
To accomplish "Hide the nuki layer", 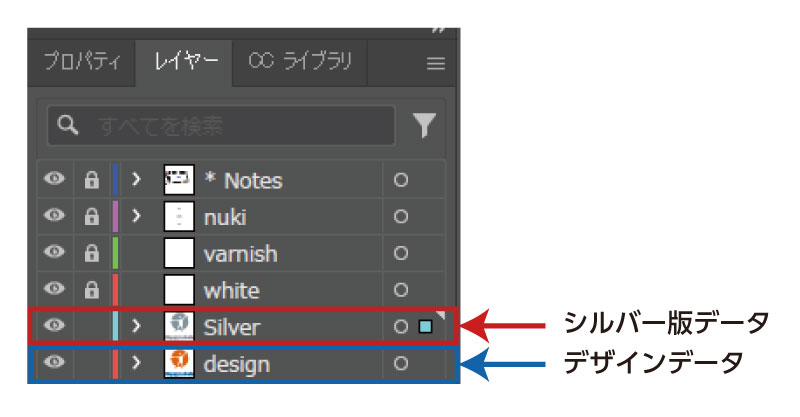I will point(54,215).
